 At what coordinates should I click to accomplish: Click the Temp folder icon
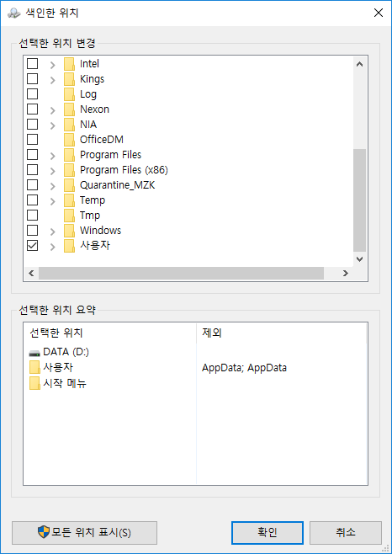(69, 200)
